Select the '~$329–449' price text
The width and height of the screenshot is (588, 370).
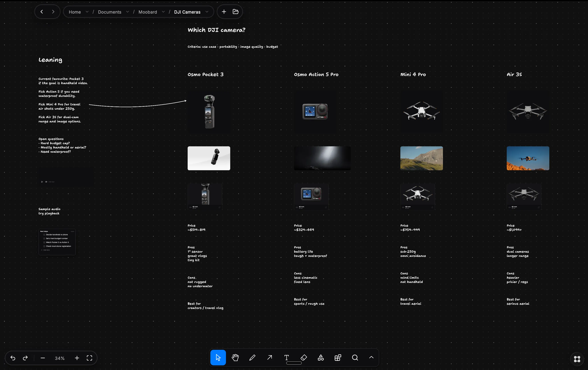pyautogui.click(x=304, y=230)
